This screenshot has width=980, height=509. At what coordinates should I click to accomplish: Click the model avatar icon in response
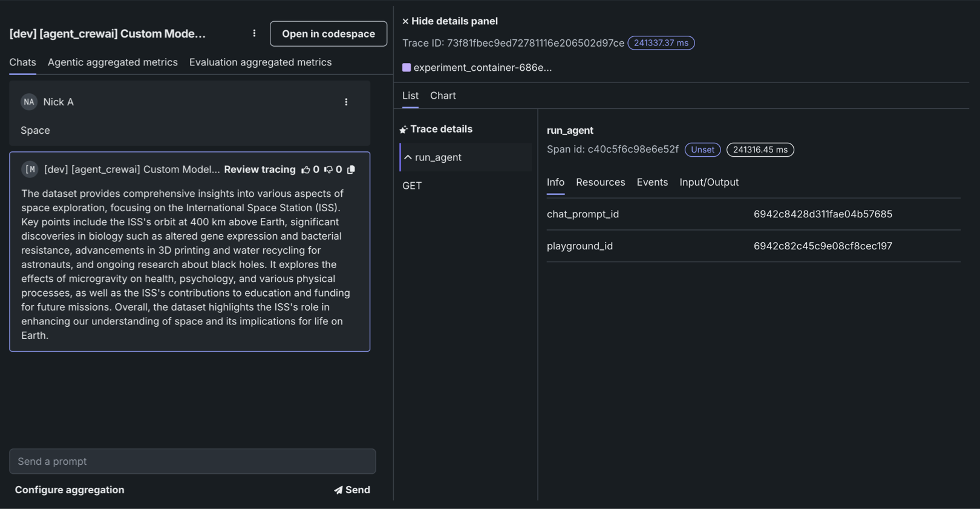(x=30, y=169)
